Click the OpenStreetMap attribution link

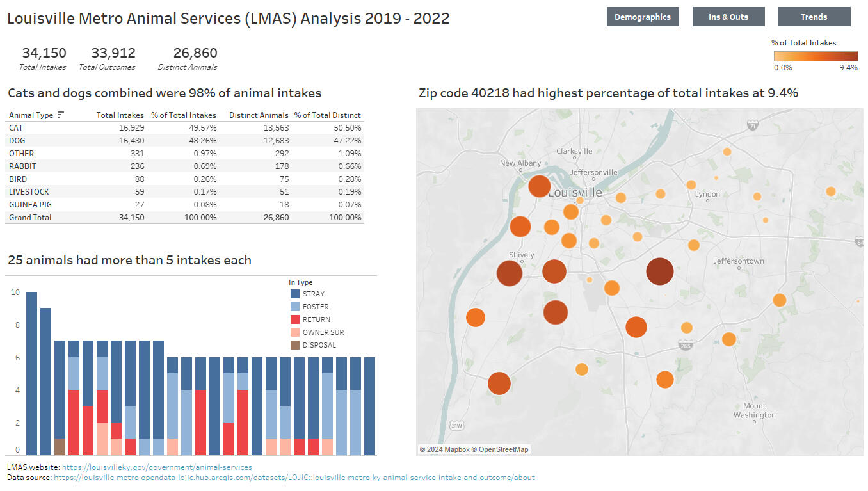503,449
